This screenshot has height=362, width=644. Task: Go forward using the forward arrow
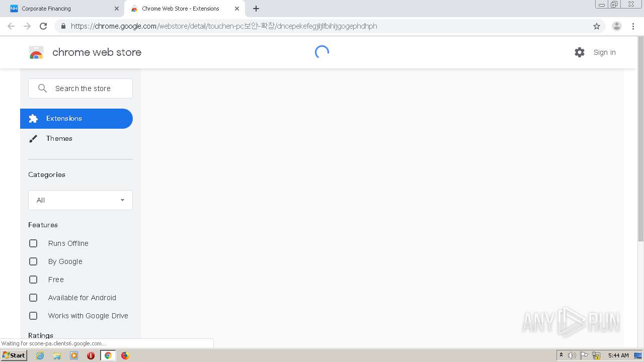[x=27, y=26]
